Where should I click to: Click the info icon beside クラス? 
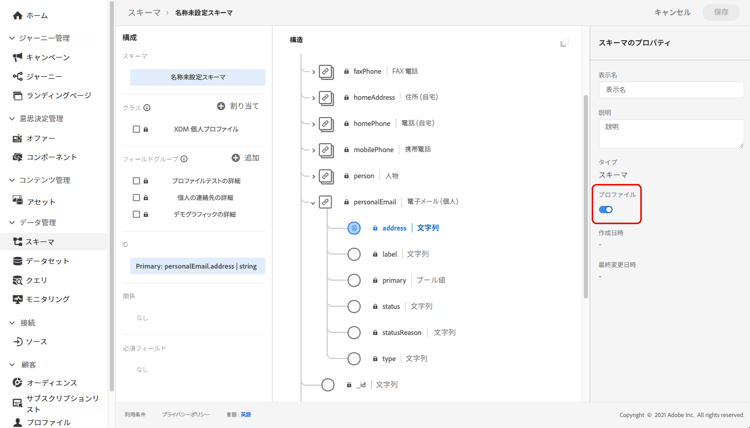pyautogui.click(x=147, y=108)
